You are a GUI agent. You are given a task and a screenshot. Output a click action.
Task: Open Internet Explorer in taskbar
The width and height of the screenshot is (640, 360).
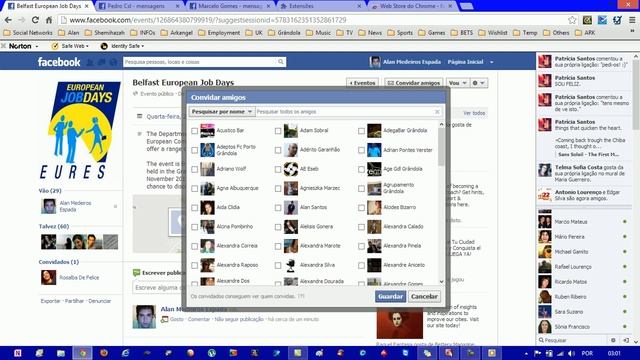click(x=125, y=353)
